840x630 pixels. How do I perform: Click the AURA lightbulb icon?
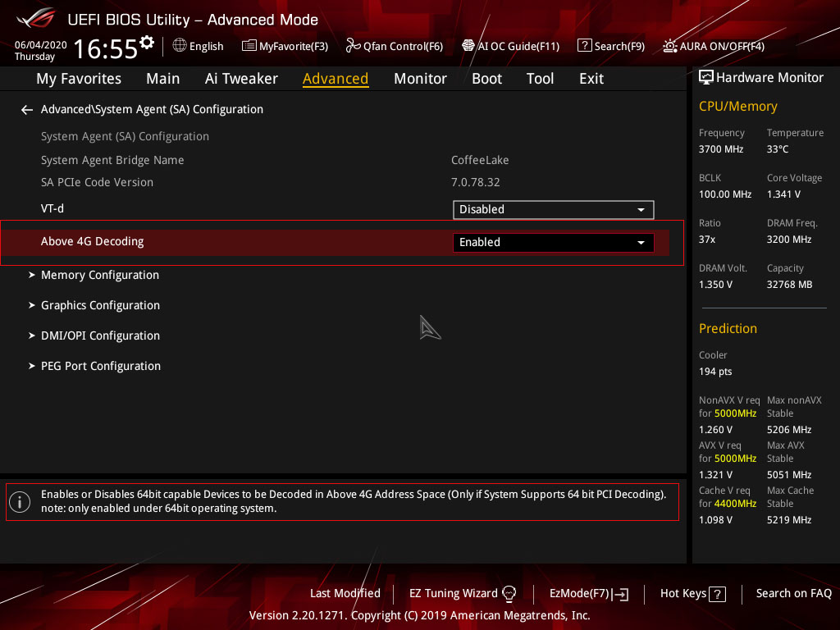(x=669, y=46)
